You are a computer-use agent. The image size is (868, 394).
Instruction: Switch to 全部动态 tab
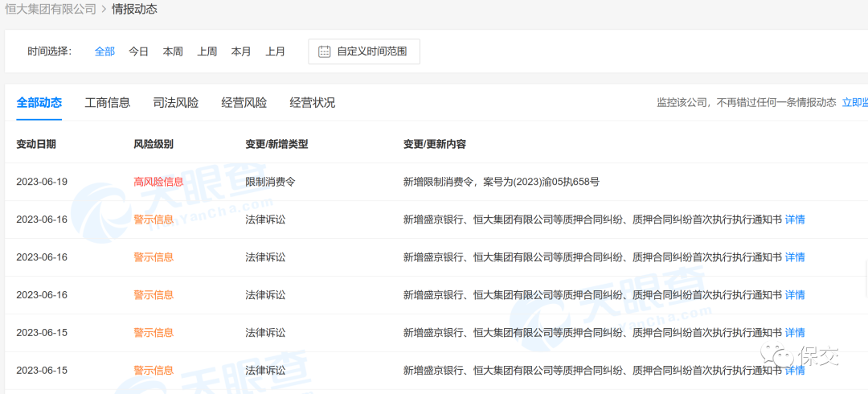pyautogui.click(x=39, y=102)
